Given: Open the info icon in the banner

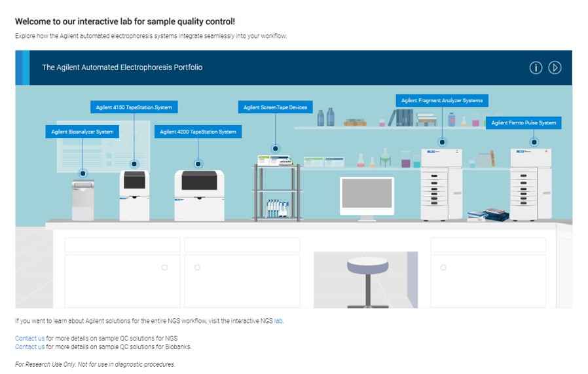Looking at the screenshot, I should (x=536, y=68).
